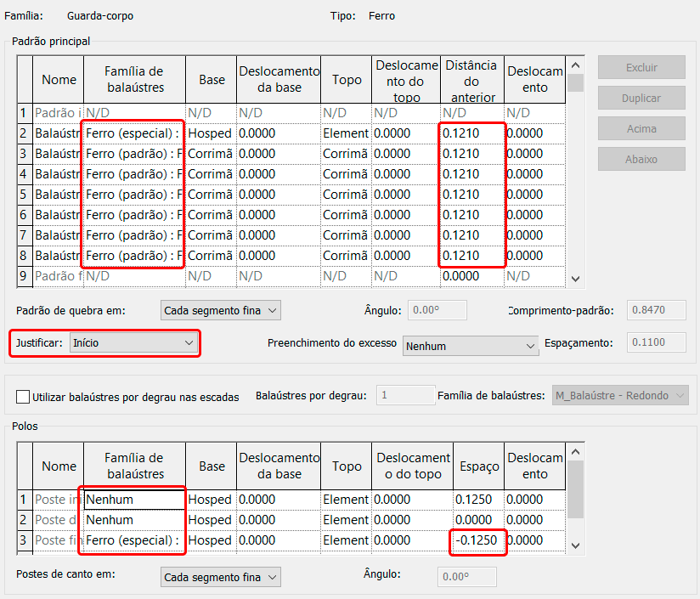Click the Espaçamento field showing 0.1100

[x=654, y=342]
